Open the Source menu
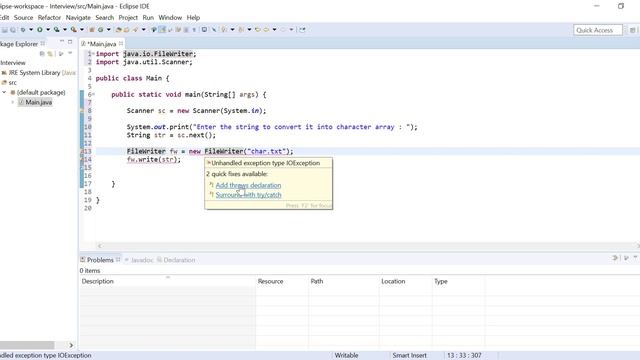640x360 pixels. [x=23, y=18]
